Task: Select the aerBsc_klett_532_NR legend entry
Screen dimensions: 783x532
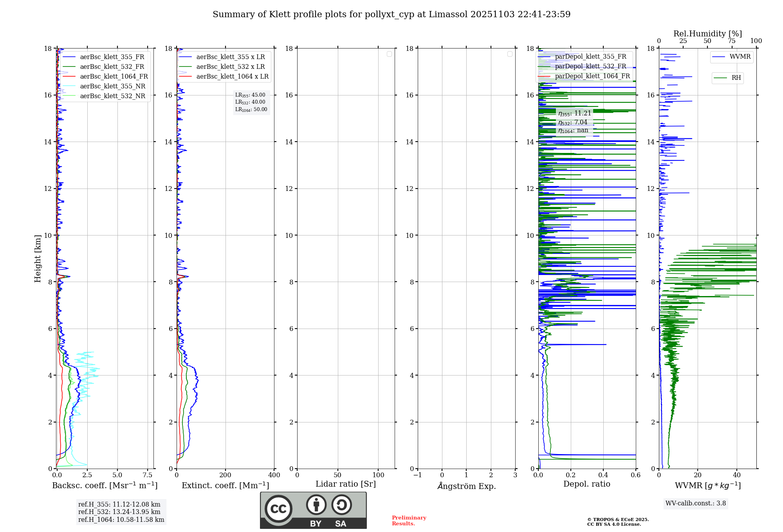Action: 112,96
